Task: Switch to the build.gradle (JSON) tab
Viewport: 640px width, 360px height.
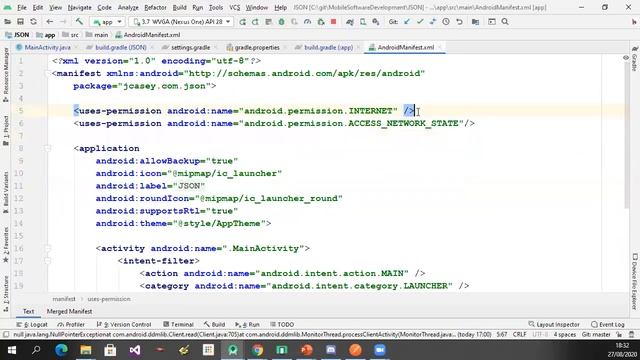Action: 120,47
